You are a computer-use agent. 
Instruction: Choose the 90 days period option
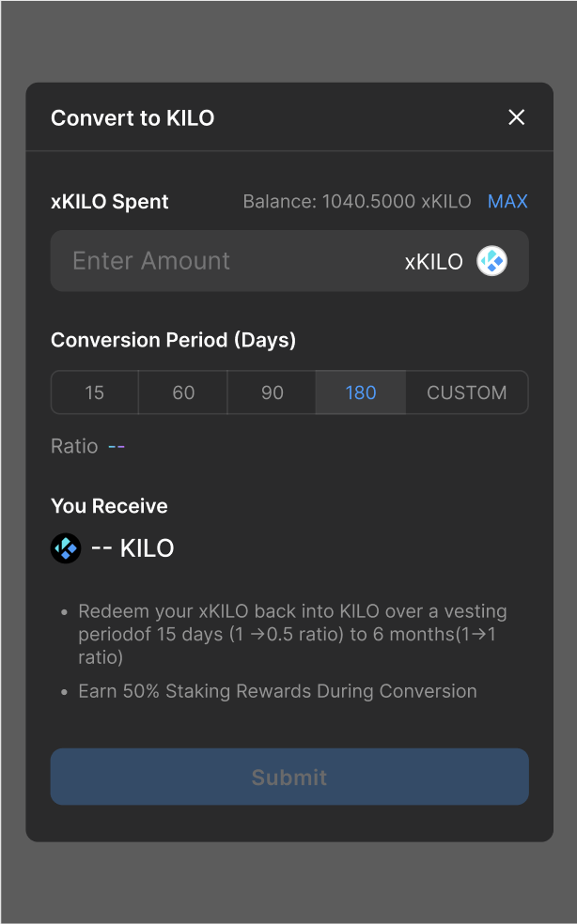point(273,393)
